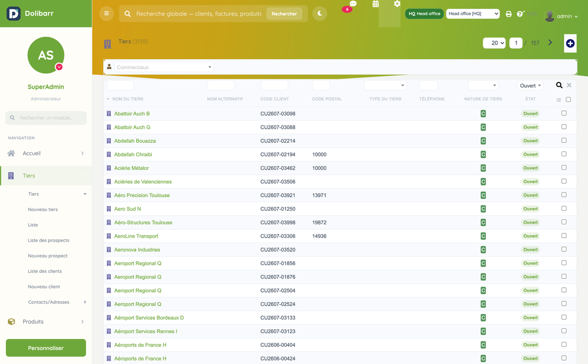588x364 pixels.
Task: Check the box for Aciéries de Valenciennes
Action: click(564, 181)
